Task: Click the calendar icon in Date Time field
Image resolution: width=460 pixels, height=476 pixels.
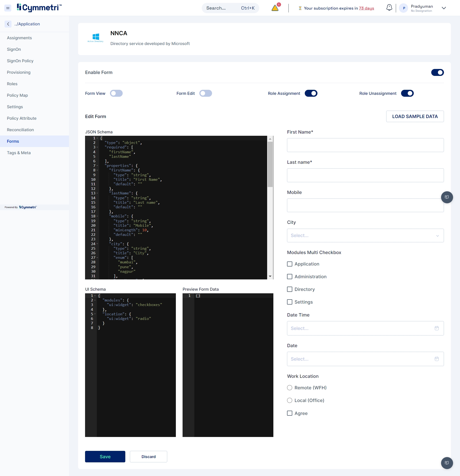Action: (x=437, y=328)
